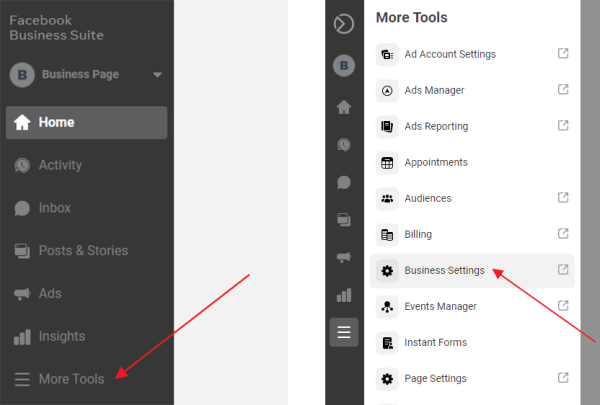Click external-link icon for Billing
This screenshot has width=600, height=405.
coord(563,233)
